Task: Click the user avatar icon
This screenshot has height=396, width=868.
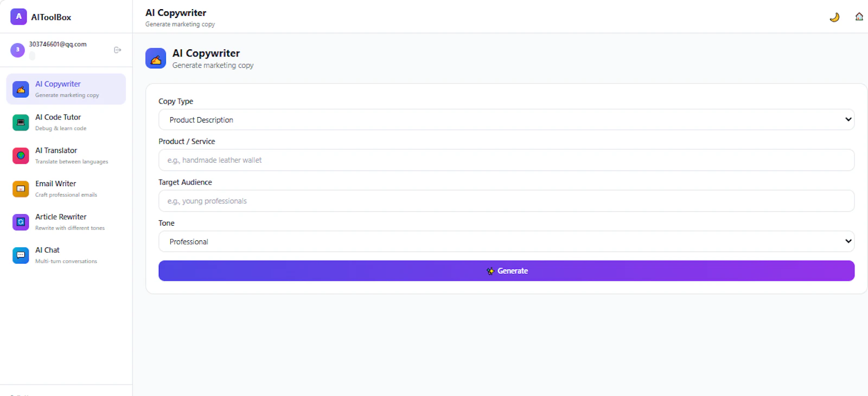Action: coord(17,50)
